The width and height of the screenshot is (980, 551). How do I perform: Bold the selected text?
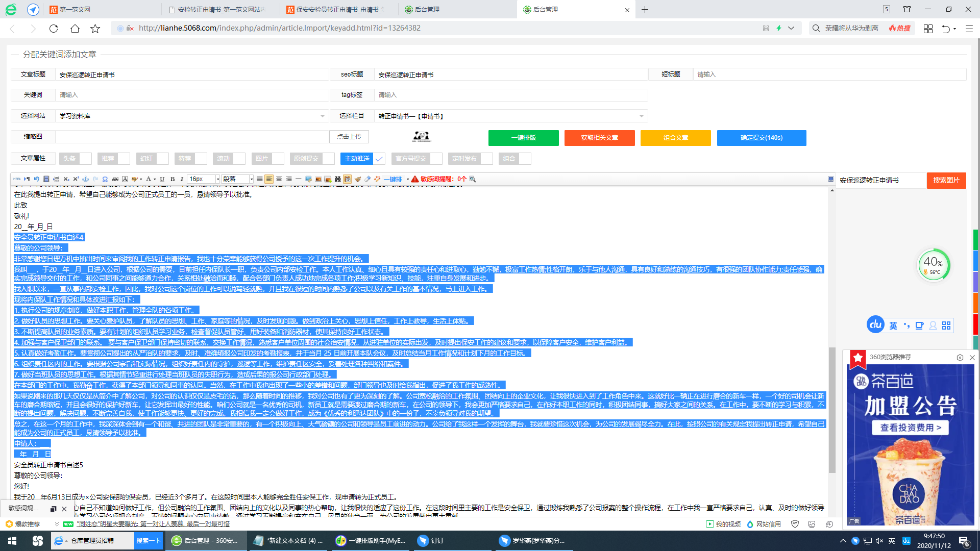[x=173, y=179]
